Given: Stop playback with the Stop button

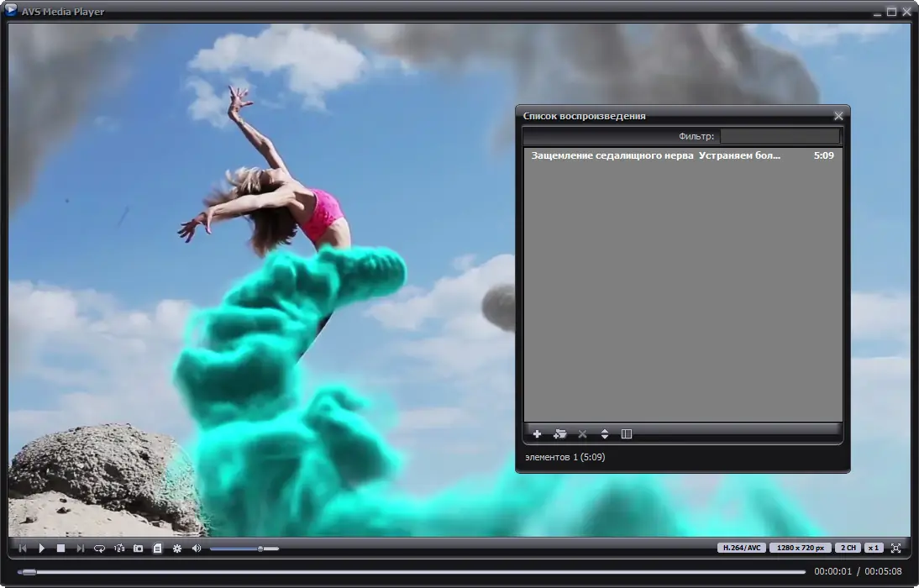Looking at the screenshot, I should click(60, 549).
